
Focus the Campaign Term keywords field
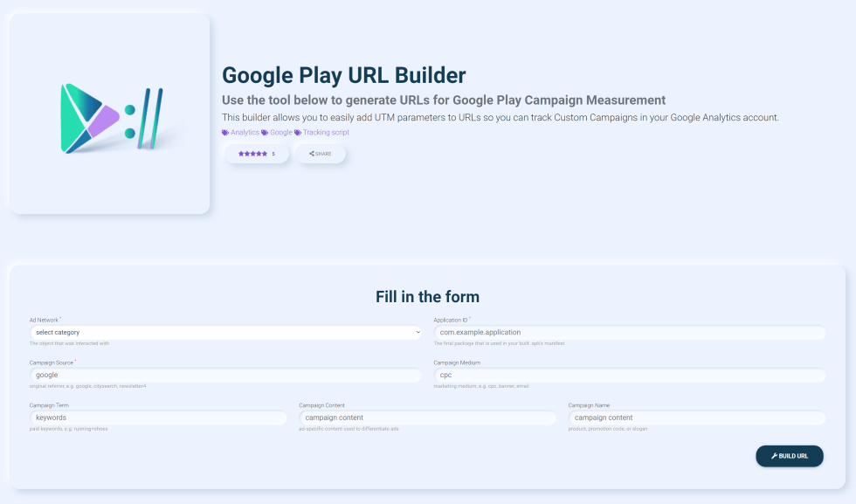pyautogui.click(x=158, y=418)
